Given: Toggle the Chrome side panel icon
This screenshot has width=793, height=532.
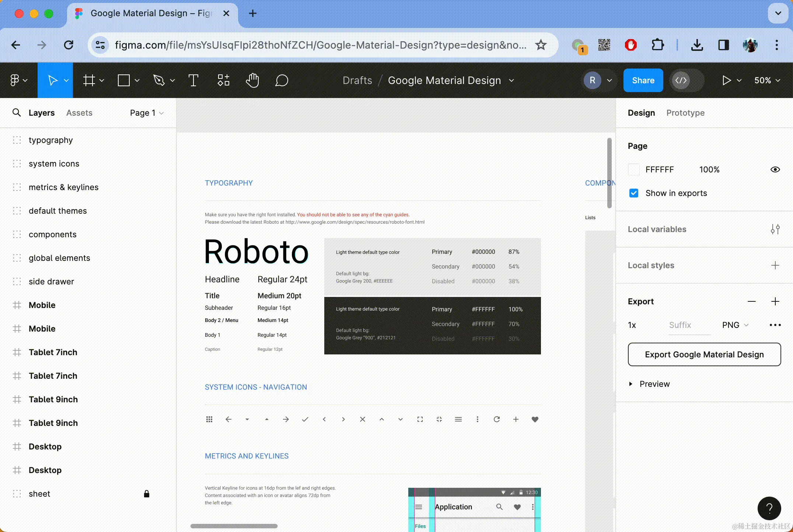Looking at the screenshot, I should click(724, 45).
